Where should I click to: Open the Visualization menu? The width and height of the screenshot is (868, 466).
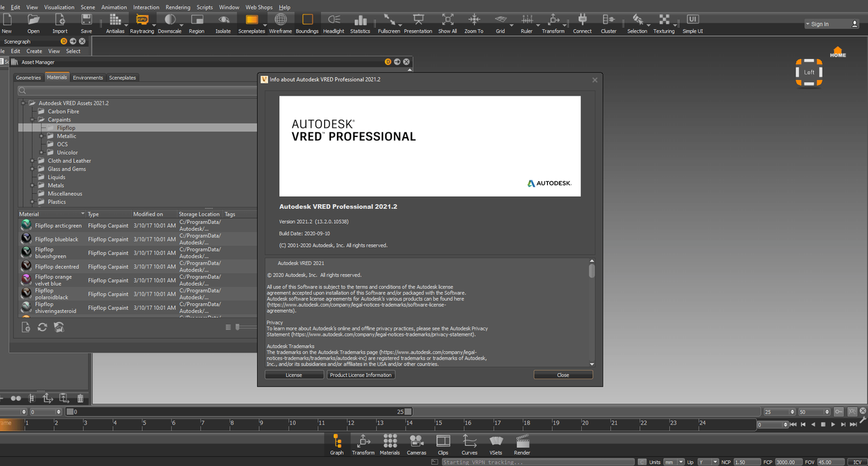tap(59, 7)
